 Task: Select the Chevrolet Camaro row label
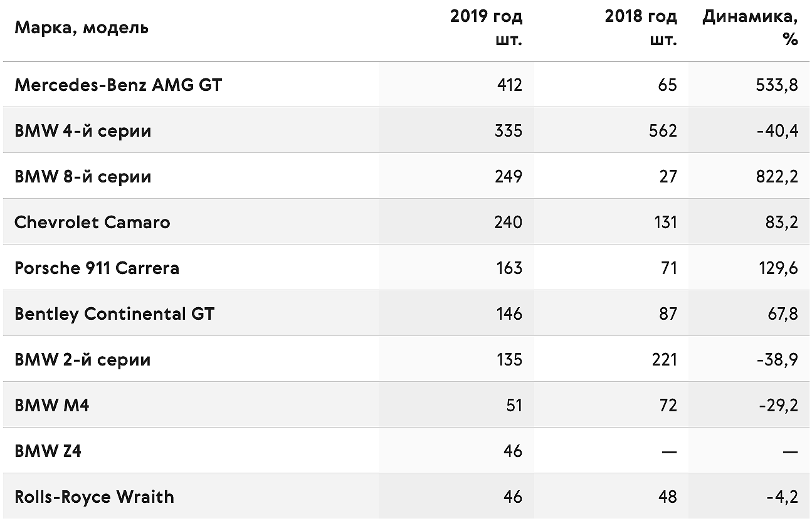click(x=92, y=222)
